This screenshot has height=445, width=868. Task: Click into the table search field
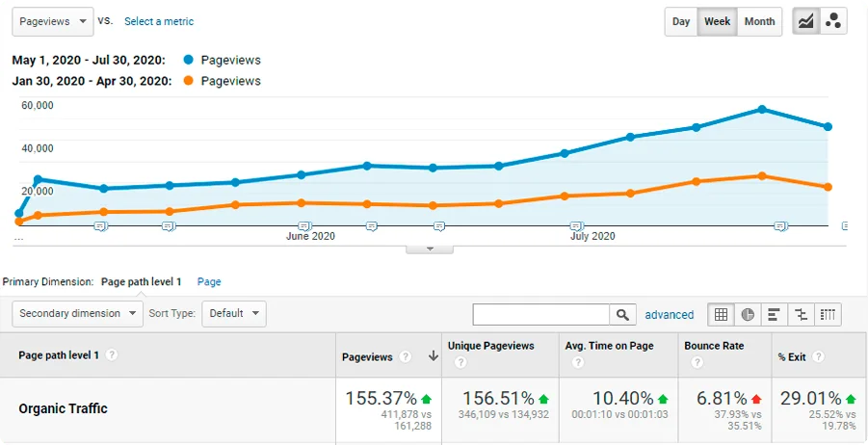click(540, 314)
